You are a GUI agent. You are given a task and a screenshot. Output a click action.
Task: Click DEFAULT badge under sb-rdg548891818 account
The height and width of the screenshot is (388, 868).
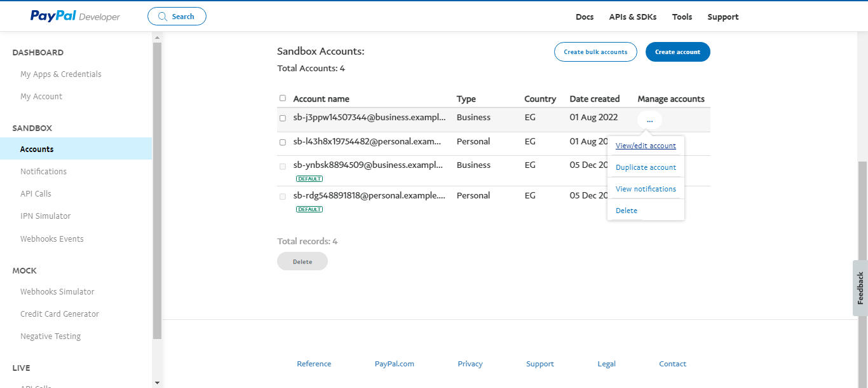click(309, 209)
